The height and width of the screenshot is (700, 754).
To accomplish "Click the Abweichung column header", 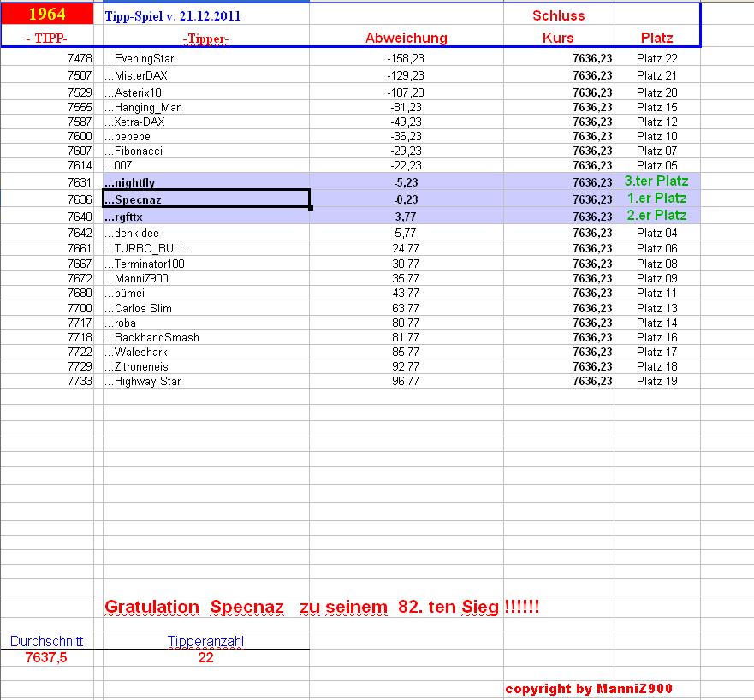I will point(406,38).
